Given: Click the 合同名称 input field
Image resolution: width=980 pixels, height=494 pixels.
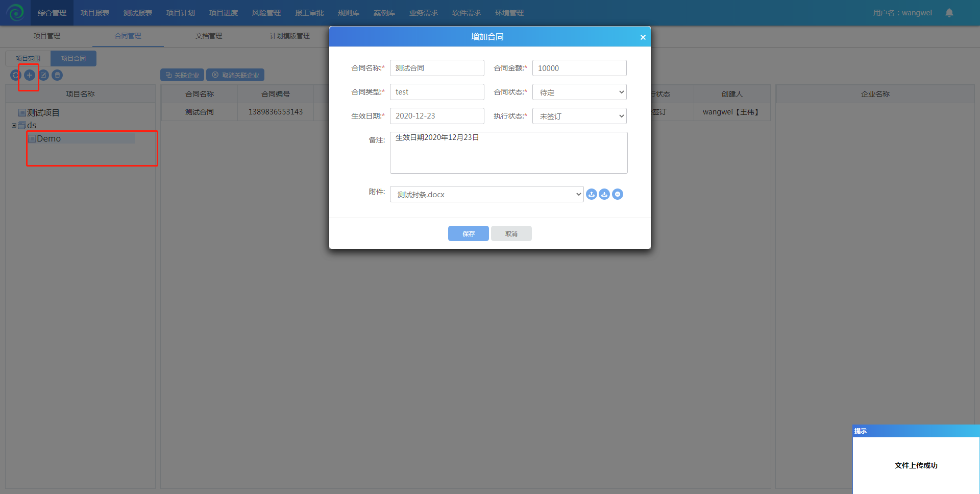Looking at the screenshot, I should (437, 68).
